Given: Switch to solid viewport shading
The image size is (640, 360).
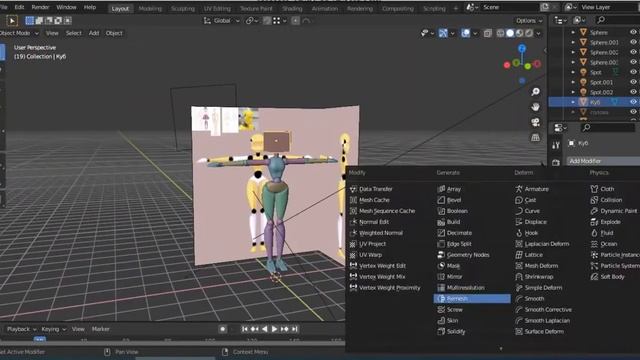Looking at the screenshot, I should pos(510,33).
